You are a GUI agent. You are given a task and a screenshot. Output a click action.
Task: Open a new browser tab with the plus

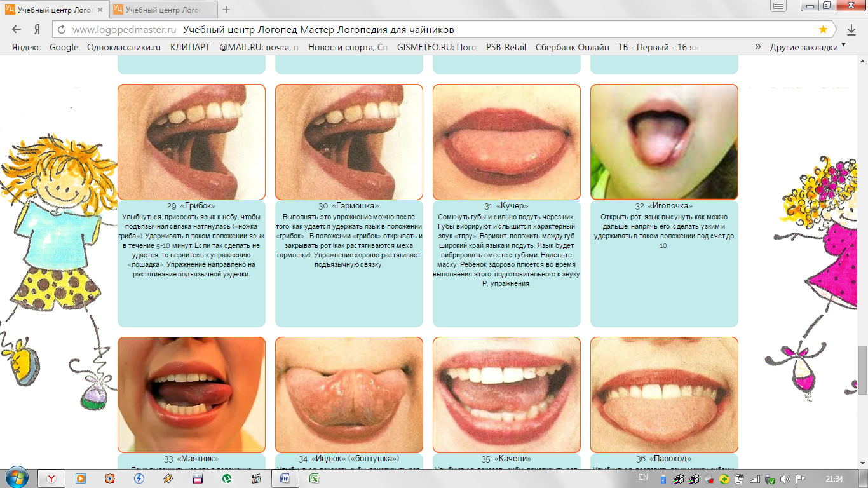tap(226, 10)
